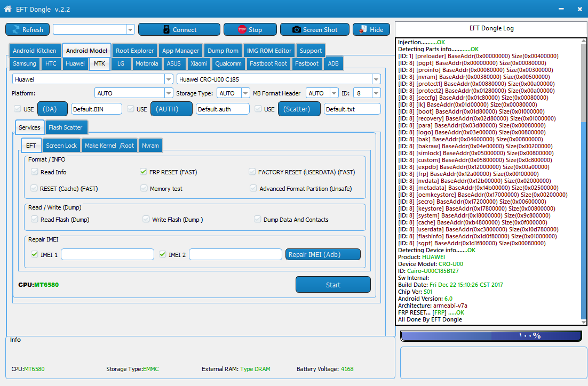Open the Support tab
The height and width of the screenshot is (386, 588).
coord(311,51)
